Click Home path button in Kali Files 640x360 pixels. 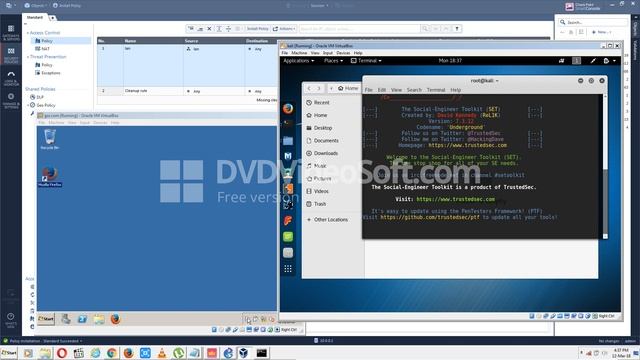(348, 88)
